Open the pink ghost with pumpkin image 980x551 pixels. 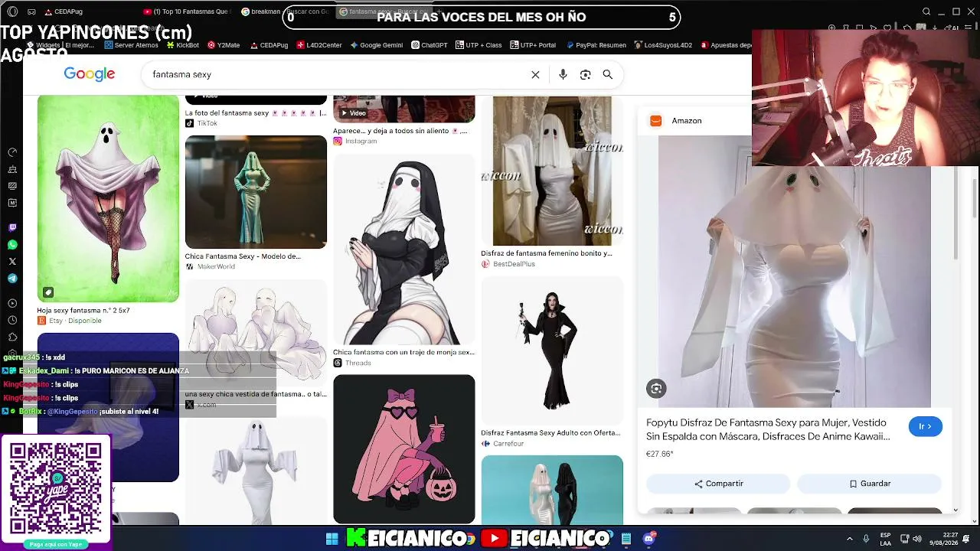(x=403, y=448)
